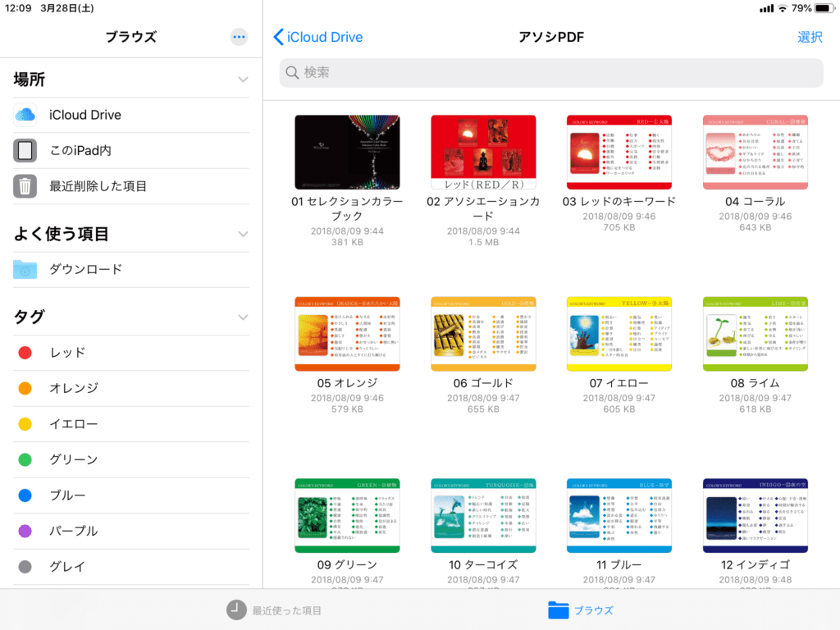
Task: Tap the 選択 button
Action: pos(810,37)
